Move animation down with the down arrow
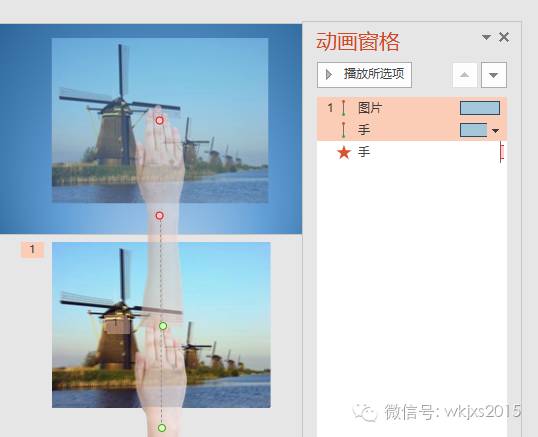The image size is (538, 437). click(x=494, y=75)
